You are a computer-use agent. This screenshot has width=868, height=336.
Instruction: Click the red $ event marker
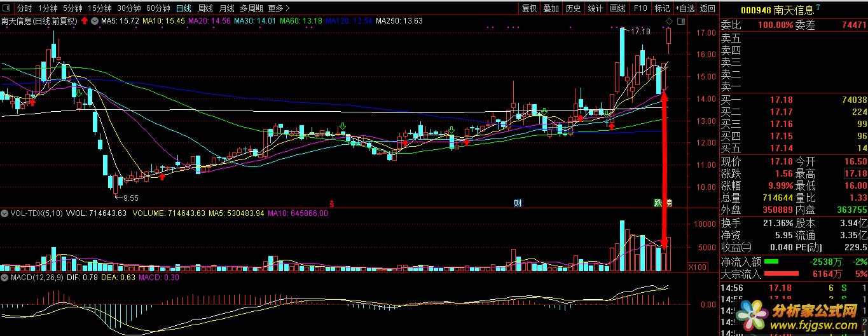(x=331, y=203)
